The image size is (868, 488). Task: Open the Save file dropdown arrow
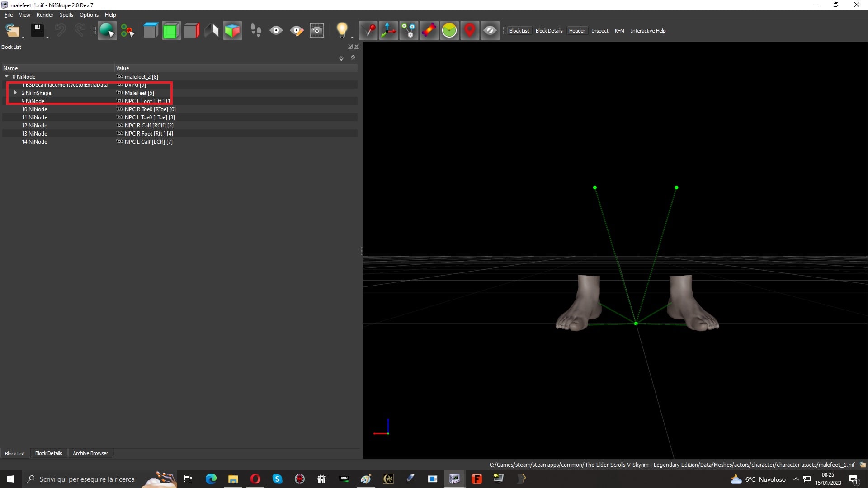(x=47, y=37)
